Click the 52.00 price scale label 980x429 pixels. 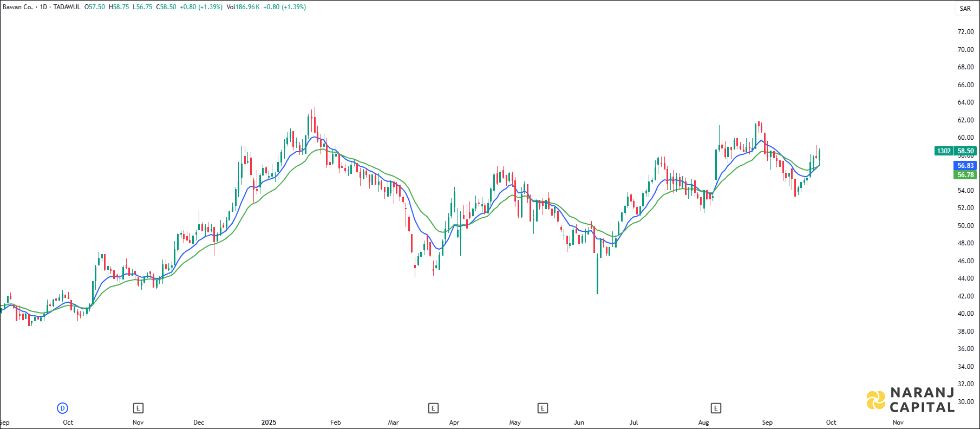pos(965,208)
